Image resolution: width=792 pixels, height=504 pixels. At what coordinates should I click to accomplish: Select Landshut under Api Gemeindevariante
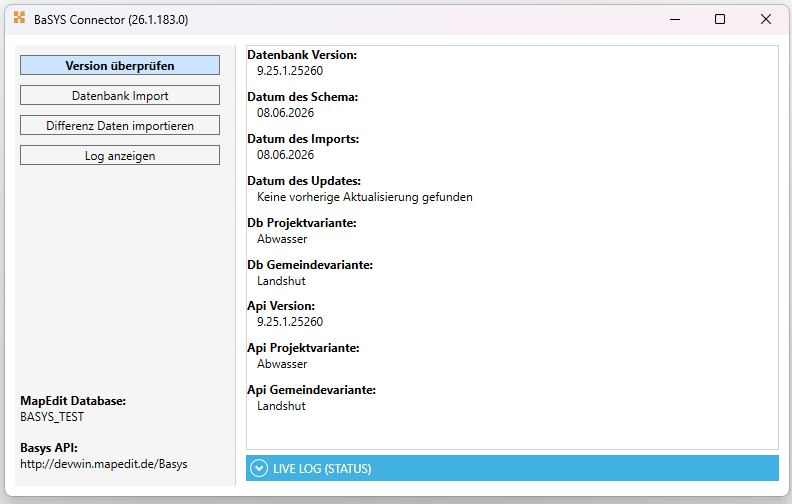click(281, 406)
